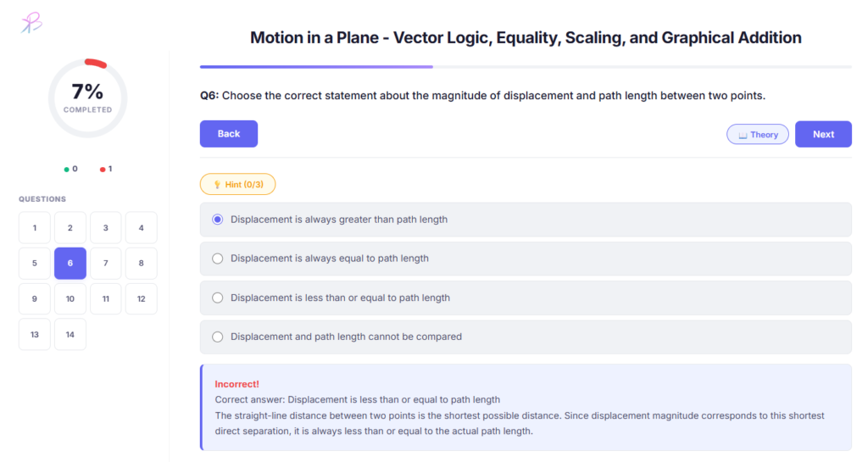Jump to question 1 in grid
This screenshot has width=868, height=462.
pyautogui.click(x=35, y=228)
